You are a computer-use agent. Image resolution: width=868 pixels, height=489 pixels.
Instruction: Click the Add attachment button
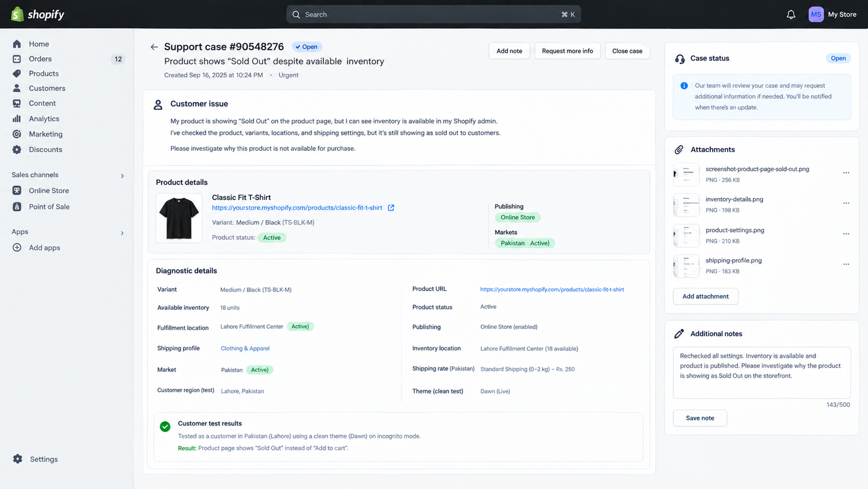point(706,296)
